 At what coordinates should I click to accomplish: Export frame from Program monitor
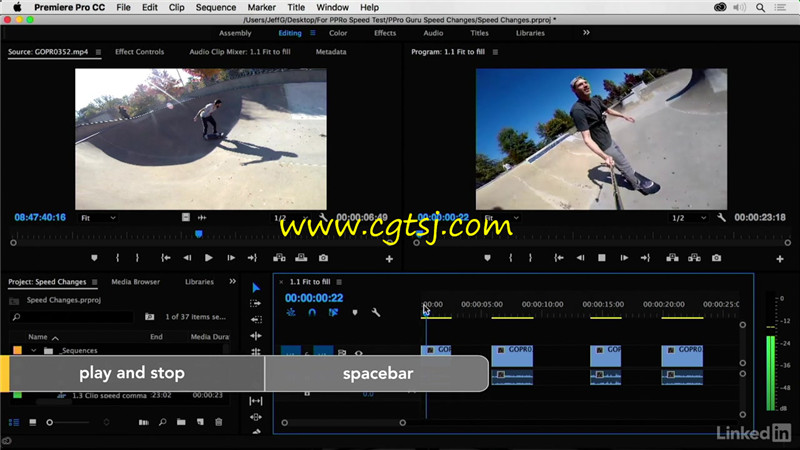pos(717,258)
